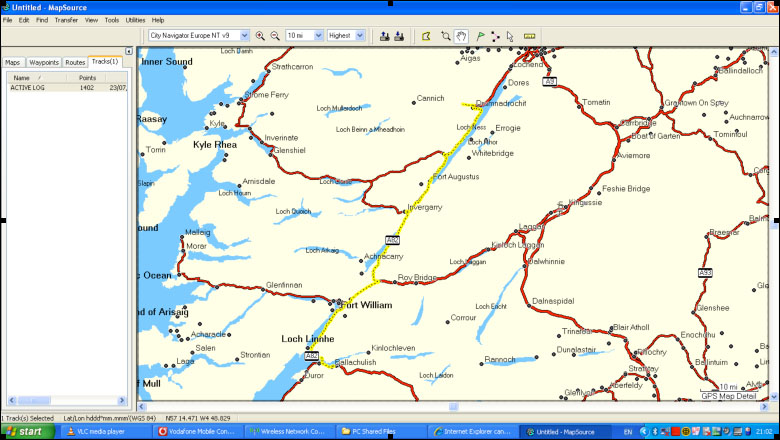Image resolution: width=780 pixels, height=440 pixels.
Task: Switch to the Waypoints tab
Action: 44,63
